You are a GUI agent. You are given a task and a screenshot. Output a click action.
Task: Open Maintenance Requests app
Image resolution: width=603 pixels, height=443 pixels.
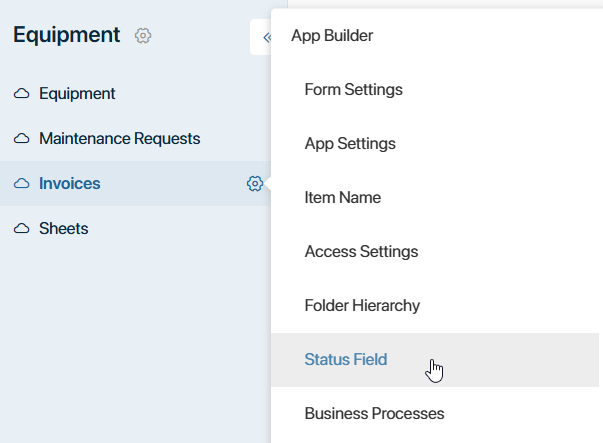pyautogui.click(x=120, y=138)
